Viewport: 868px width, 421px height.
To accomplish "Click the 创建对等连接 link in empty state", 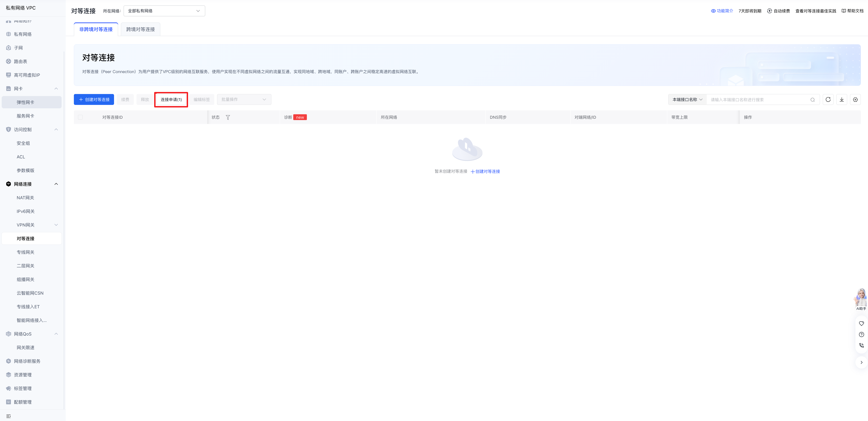I will 485,171.
